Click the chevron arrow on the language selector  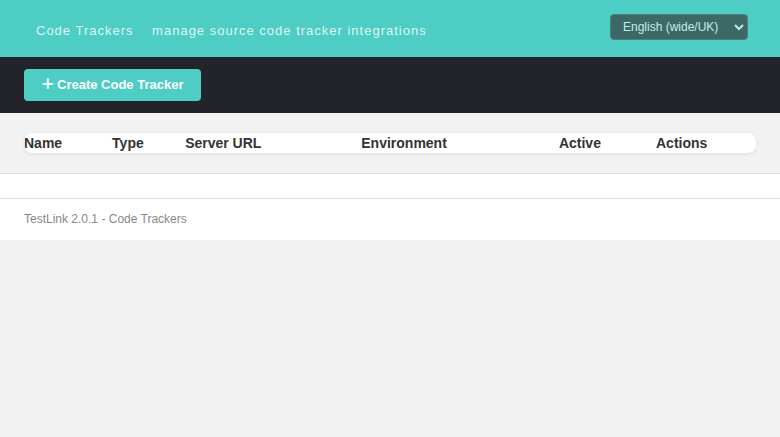[739, 27]
